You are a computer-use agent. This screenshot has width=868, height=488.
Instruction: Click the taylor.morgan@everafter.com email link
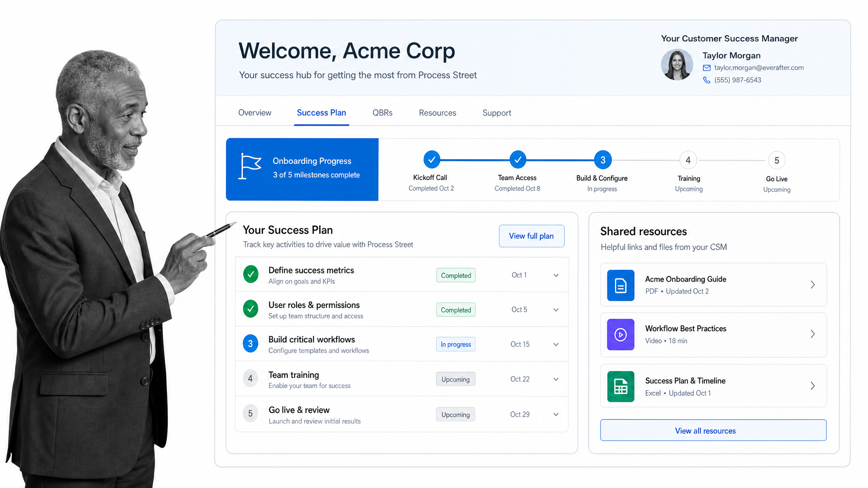coord(759,68)
